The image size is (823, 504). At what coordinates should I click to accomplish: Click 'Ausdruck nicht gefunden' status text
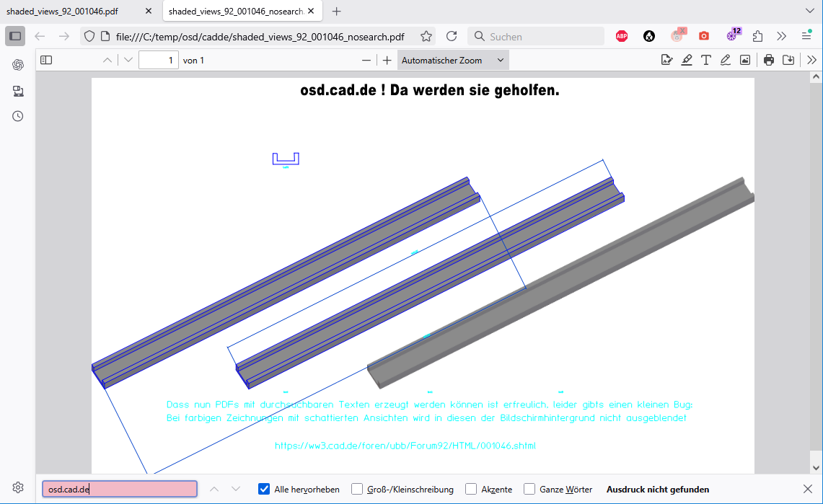pyautogui.click(x=658, y=490)
